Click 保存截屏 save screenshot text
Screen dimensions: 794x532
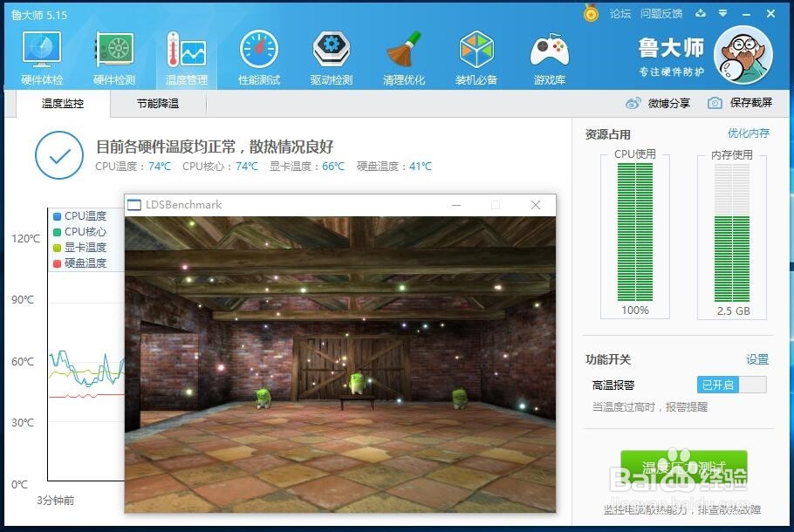click(x=751, y=103)
